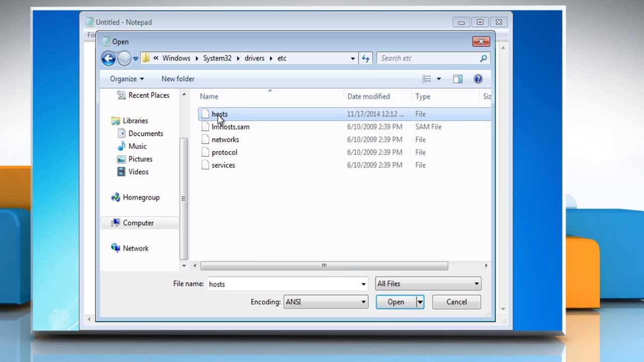This screenshot has width=644, height=362.
Task: Click the New folder button
Action: pyautogui.click(x=178, y=79)
